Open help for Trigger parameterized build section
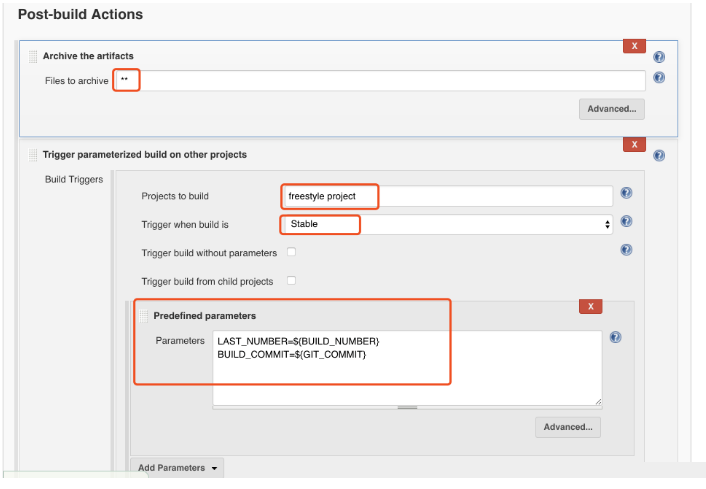706x489 pixels. pos(659,156)
